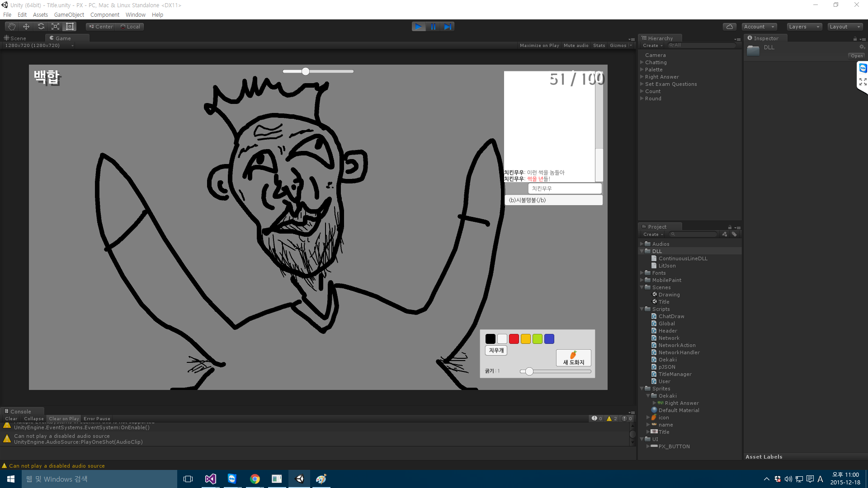
Task: Open the Account dropdown
Action: point(759,27)
